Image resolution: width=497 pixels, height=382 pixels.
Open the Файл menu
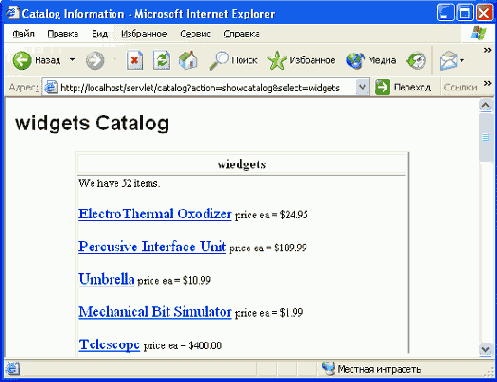tap(23, 34)
